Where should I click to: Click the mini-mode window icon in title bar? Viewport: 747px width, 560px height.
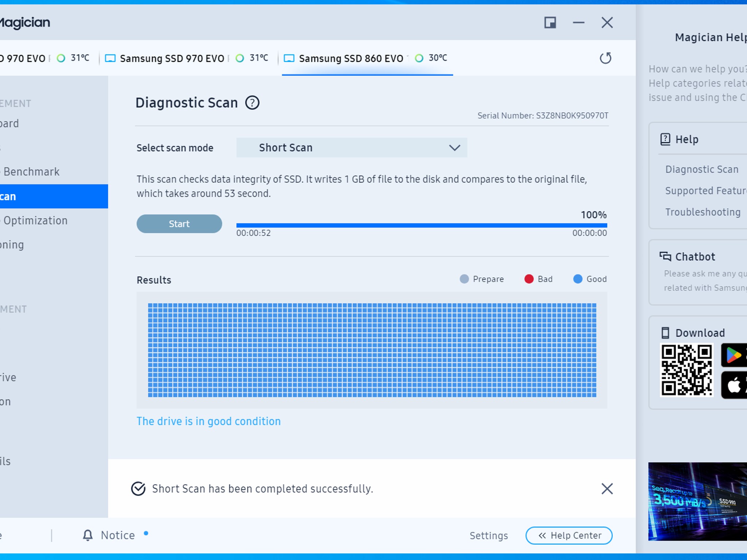tap(550, 23)
